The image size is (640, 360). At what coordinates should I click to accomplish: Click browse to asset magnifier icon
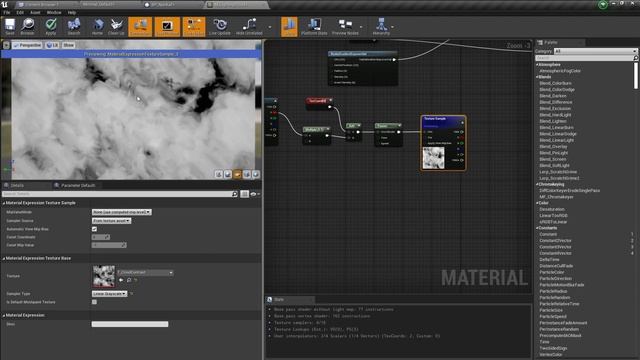click(x=129, y=280)
